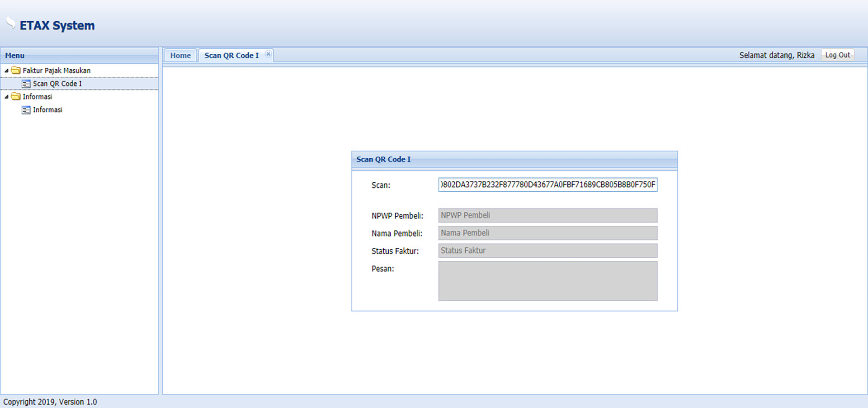This screenshot has height=408, width=868.
Task: Click the ETAX System logo icon
Action: (x=10, y=23)
